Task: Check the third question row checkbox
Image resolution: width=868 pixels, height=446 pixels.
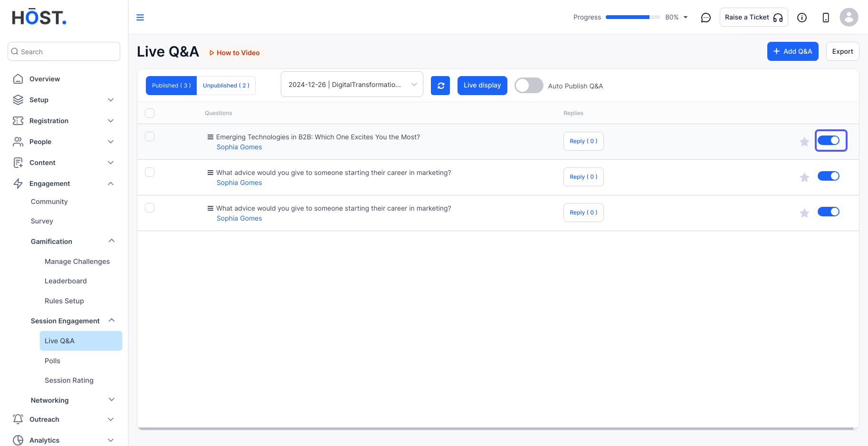Action: click(x=150, y=208)
